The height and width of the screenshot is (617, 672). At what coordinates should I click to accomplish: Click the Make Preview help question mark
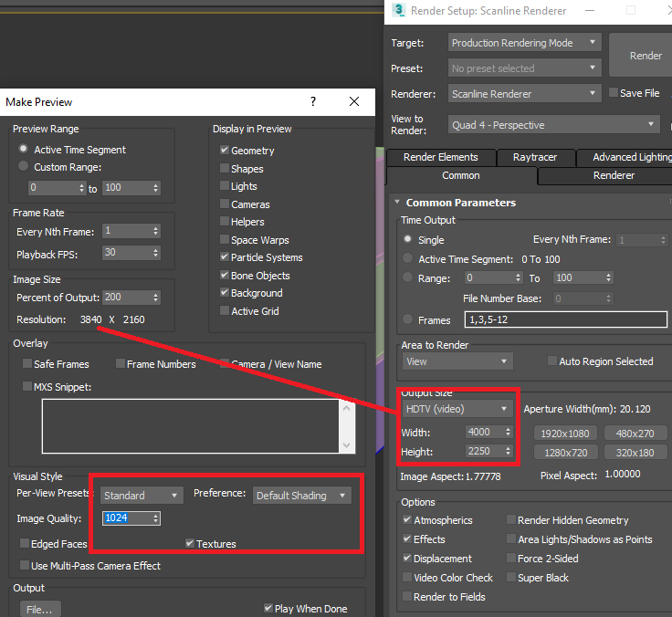[x=313, y=101]
